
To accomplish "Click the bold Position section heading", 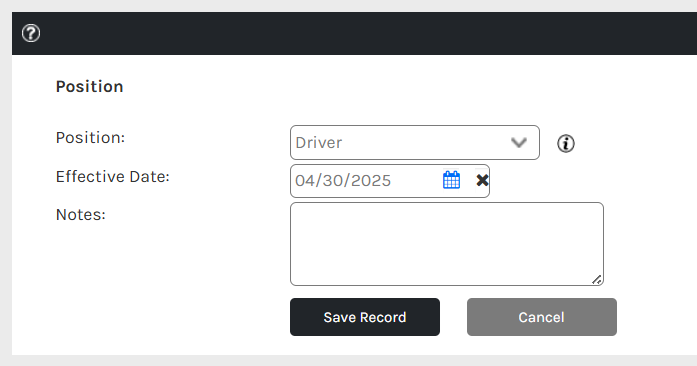I will click(x=89, y=86).
